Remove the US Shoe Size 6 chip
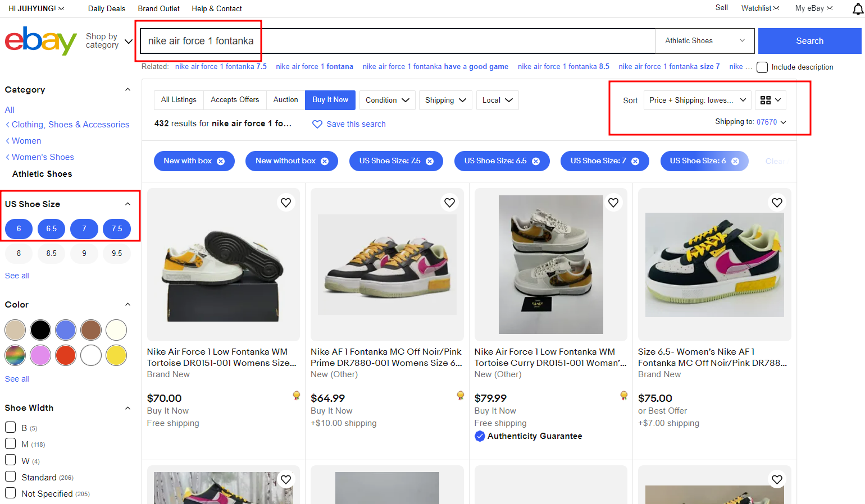 pos(735,161)
